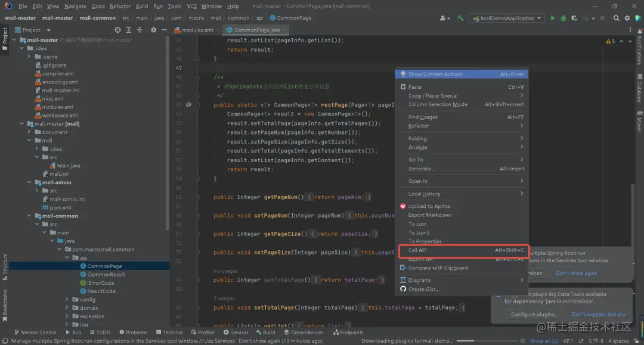Click Don't show again in notification
The height and width of the screenshot is (345, 644).
point(576,273)
